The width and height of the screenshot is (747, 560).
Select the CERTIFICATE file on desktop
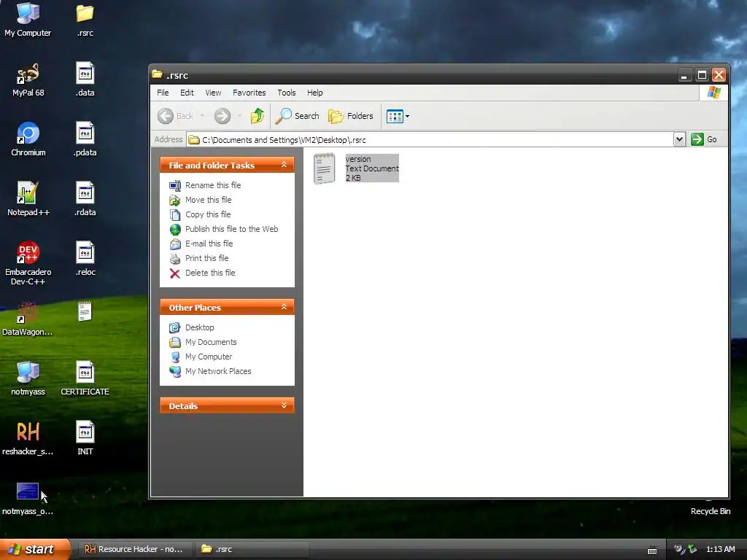coord(85,378)
